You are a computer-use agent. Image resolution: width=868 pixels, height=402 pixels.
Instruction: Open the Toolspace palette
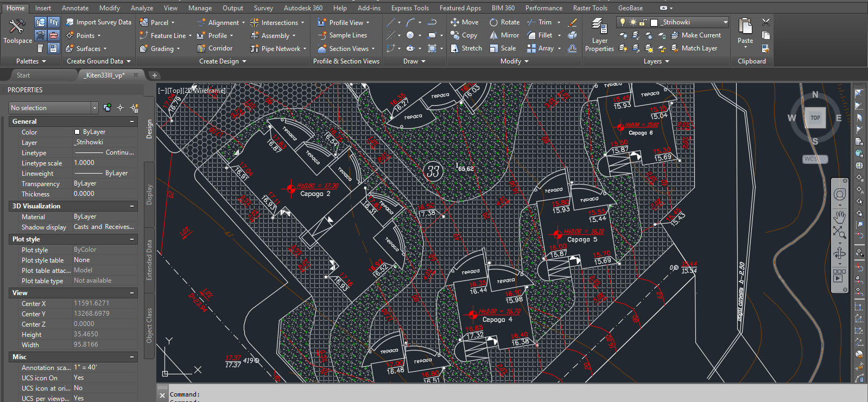tap(17, 31)
